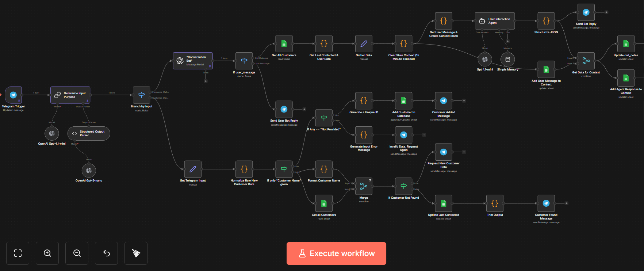The height and width of the screenshot is (271, 644).
Task: Click the Normalize Raw New Customer Data node
Action: [x=244, y=169]
